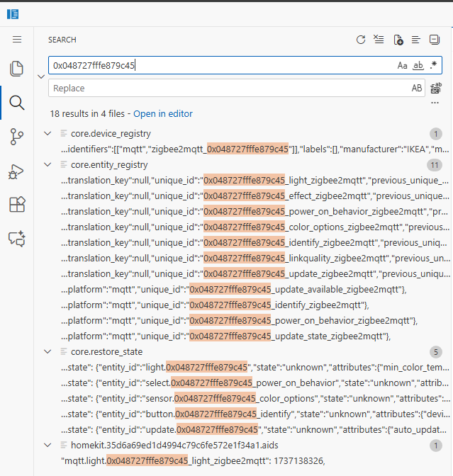The image size is (453, 476).
Task: Open the Chat panel icon
Action: click(16, 239)
